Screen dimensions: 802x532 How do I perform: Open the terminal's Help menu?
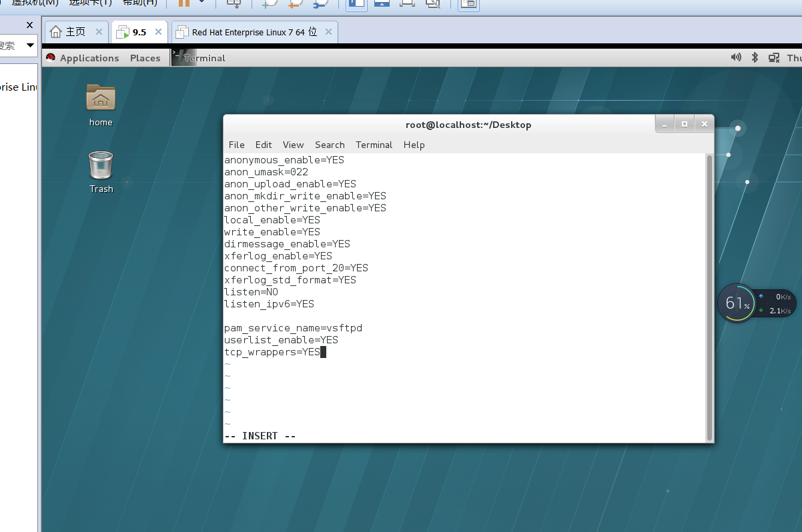tap(414, 145)
